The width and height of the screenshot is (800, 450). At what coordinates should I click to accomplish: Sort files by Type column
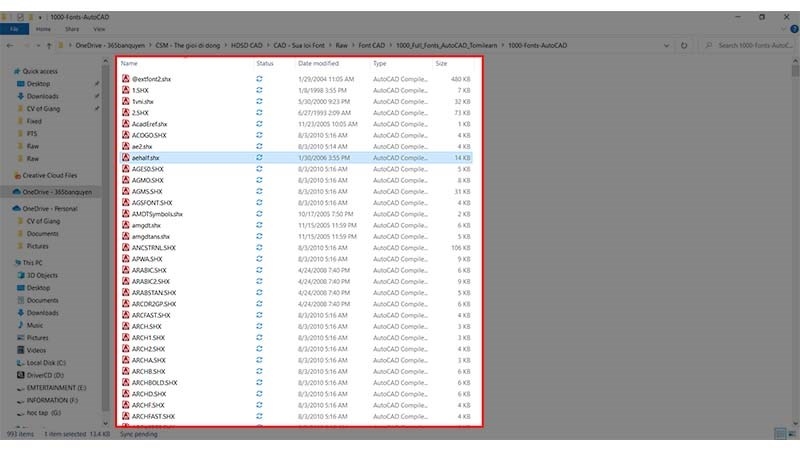380,63
